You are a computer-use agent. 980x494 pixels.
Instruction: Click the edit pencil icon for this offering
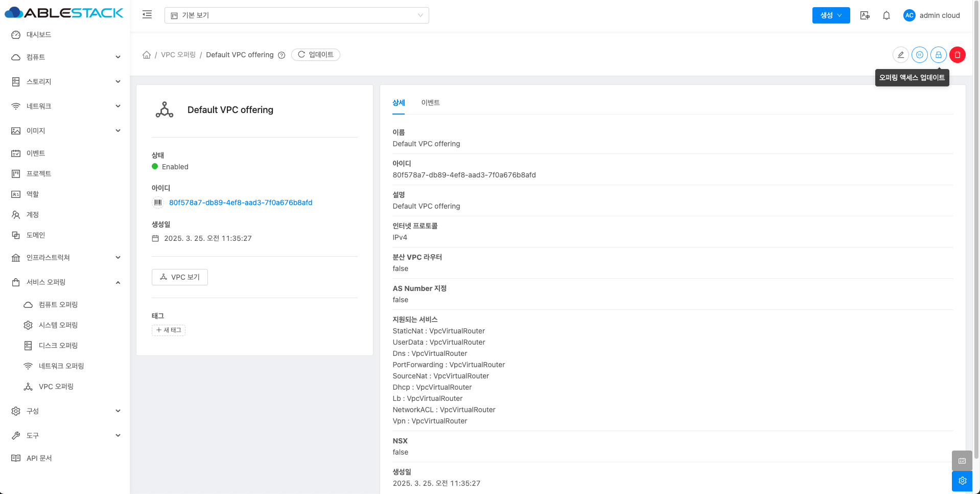[x=900, y=55]
